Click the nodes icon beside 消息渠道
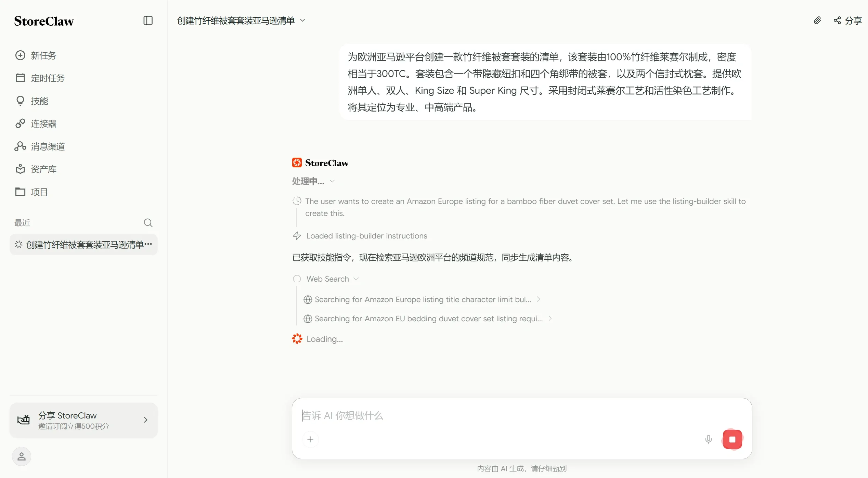Image resolution: width=868 pixels, height=478 pixels. click(x=20, y=146)
